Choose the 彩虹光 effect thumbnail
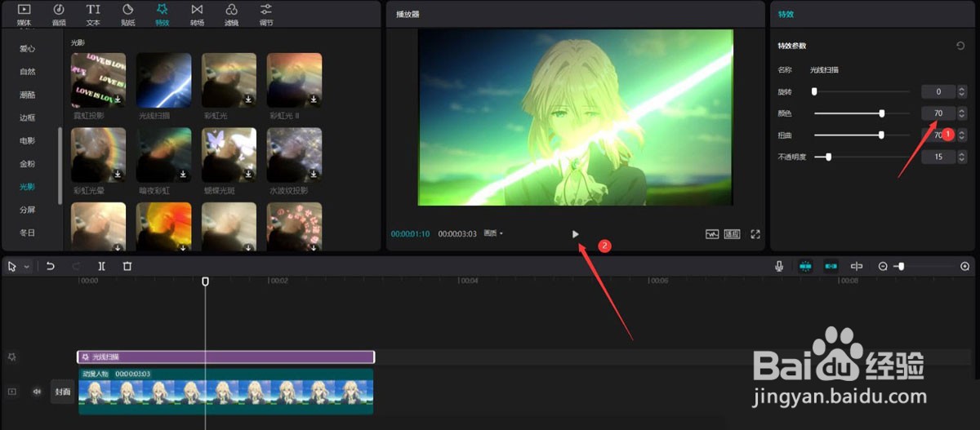 [x=229, y=80]
